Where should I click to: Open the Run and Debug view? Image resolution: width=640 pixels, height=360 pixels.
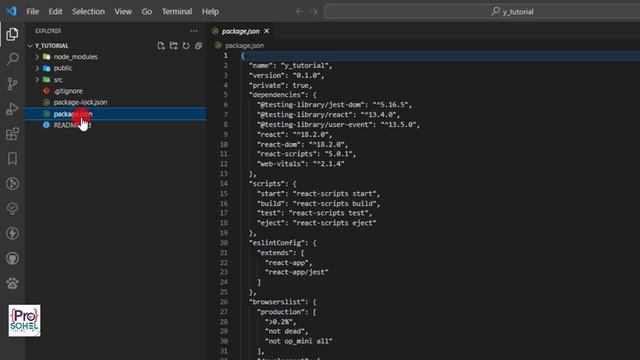tap(12, 109)
